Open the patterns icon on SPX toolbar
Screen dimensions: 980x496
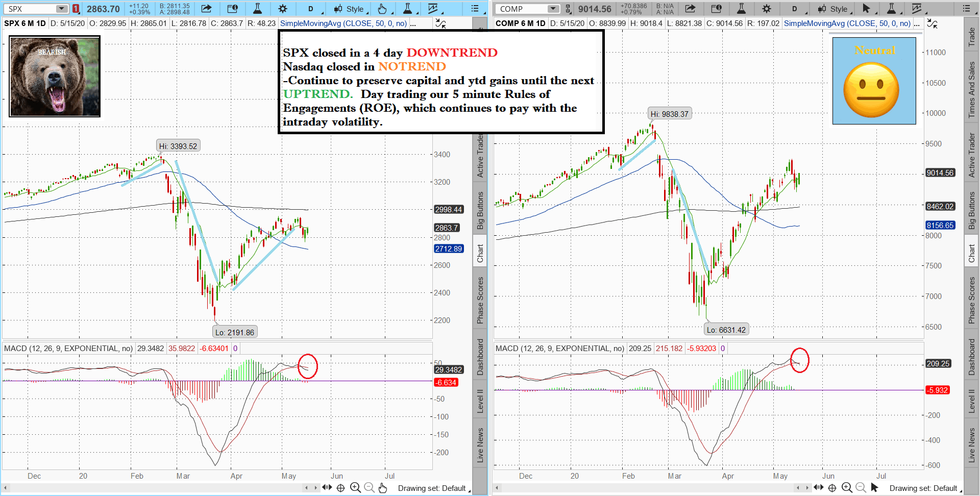pos(433,9)
